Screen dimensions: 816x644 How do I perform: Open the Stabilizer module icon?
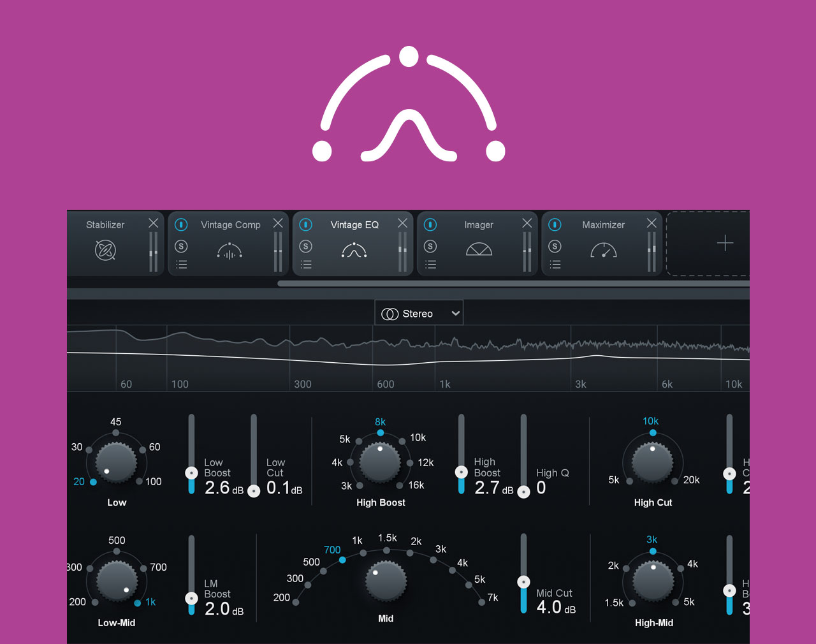point(105,251)
